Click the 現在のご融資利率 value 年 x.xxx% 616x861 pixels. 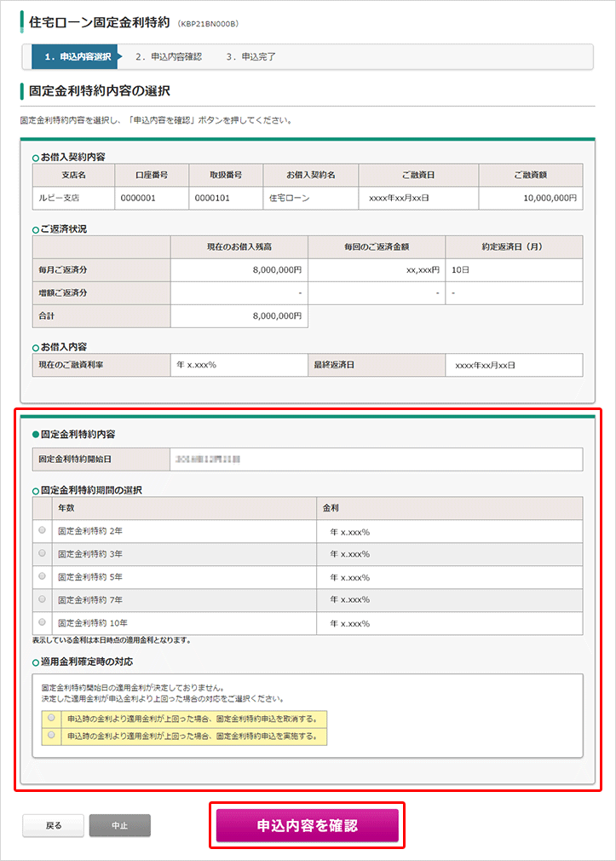coord(239,365)
